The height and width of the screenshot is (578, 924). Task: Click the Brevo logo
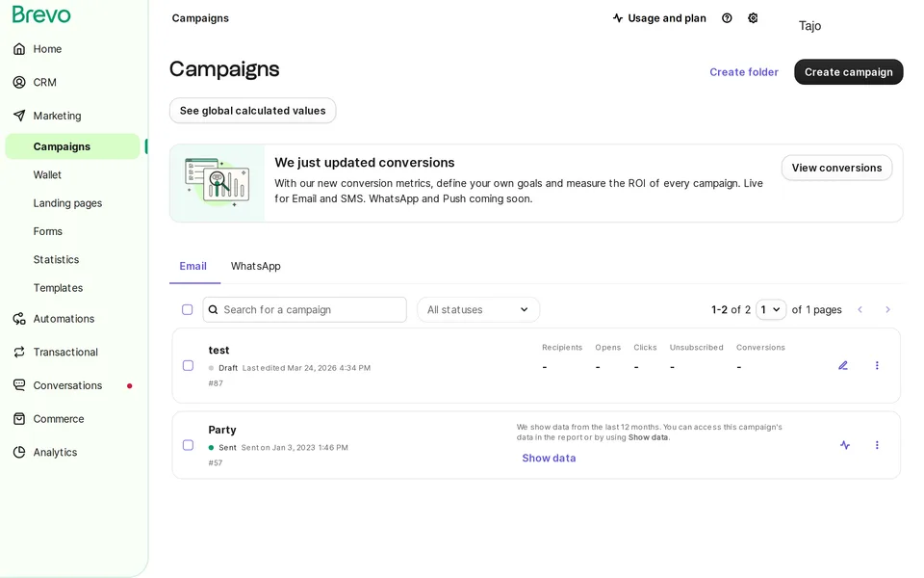pos(41,14)
